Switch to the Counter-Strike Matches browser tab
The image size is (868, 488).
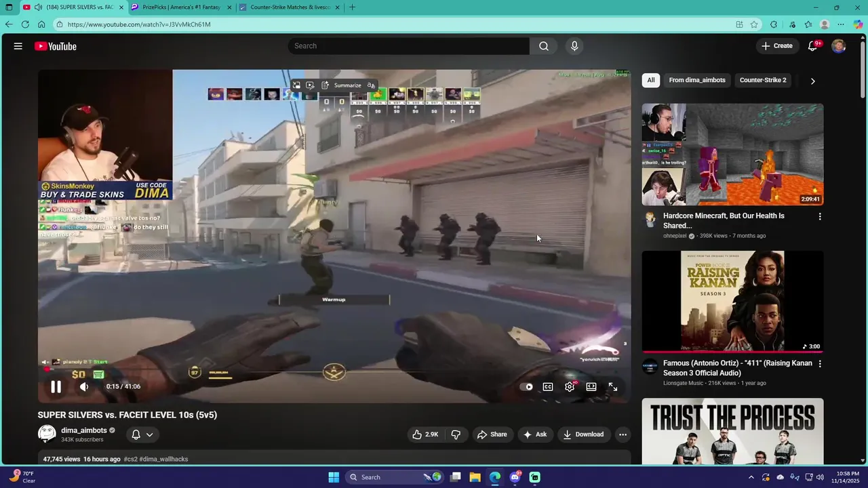(x=290, y=7)
